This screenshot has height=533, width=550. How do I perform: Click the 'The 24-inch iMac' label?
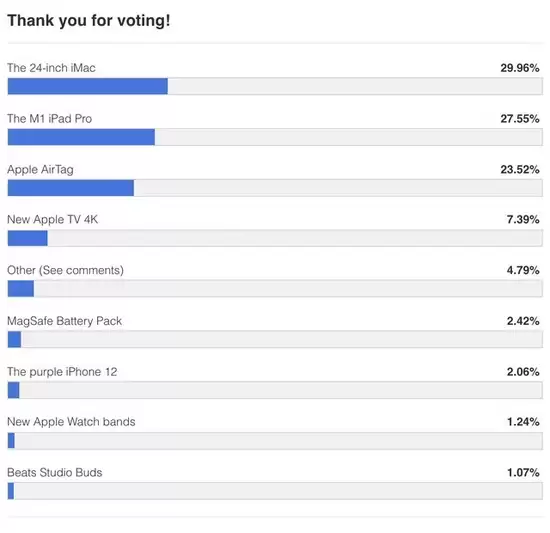51,68
